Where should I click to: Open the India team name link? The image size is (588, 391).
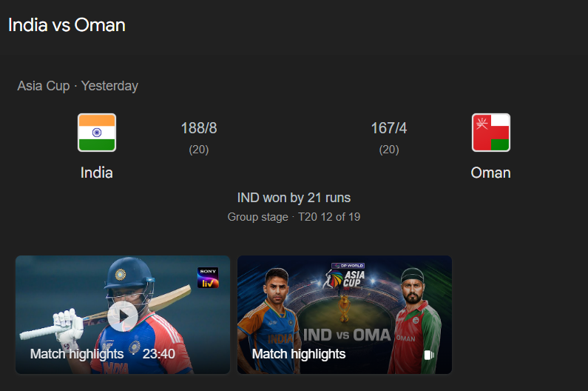[97, 173]
